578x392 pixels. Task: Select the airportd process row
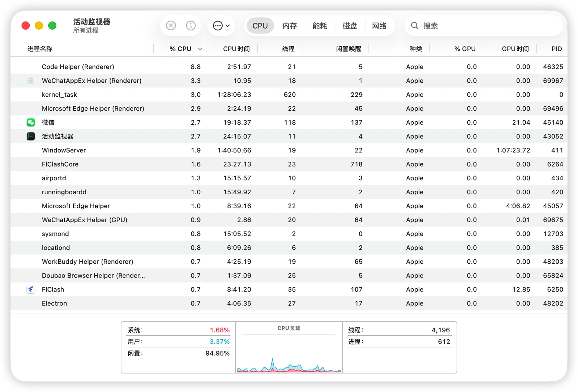[x=289, y=178]
